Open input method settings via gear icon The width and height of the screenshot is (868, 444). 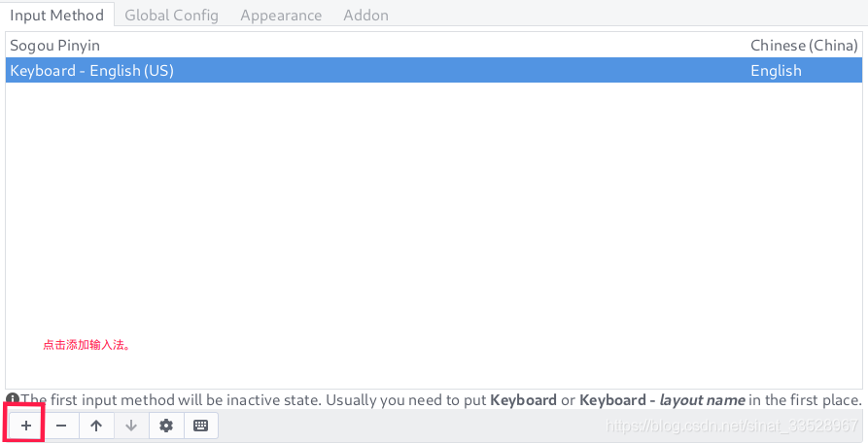pyautogui.click(x=166, y=426)
